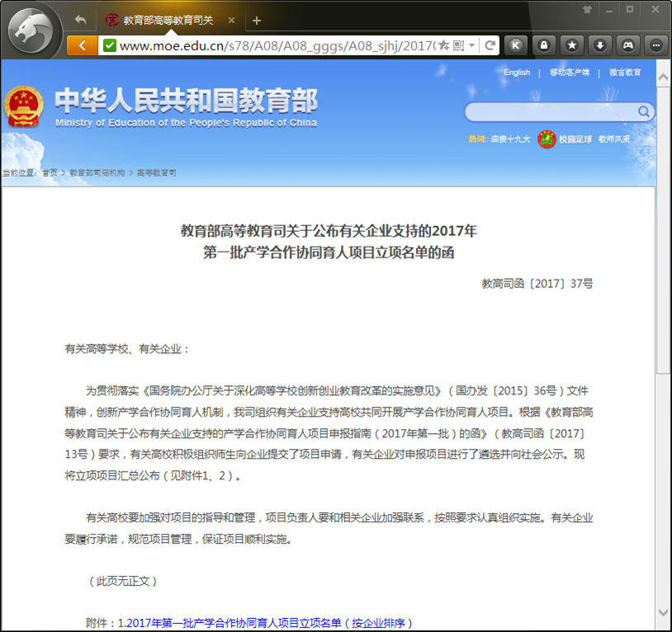
Task: Open the lock privacy toolbar icon
Action: [x=544, y=45]
